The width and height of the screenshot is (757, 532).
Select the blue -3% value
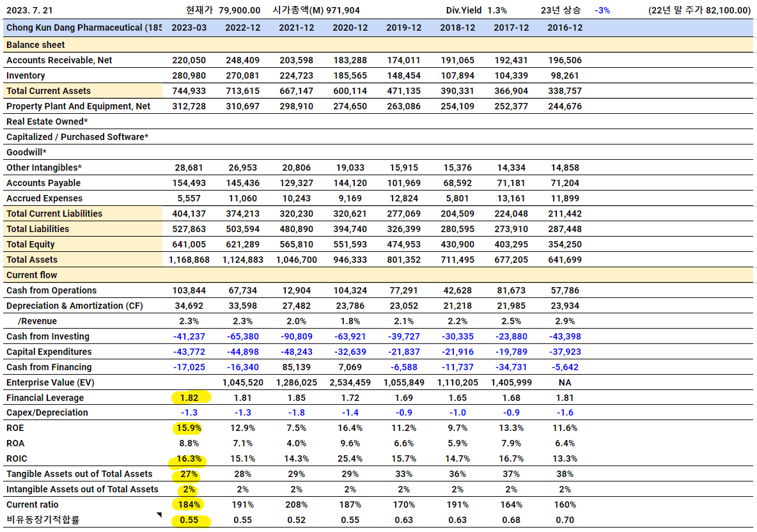[x=602, y=10]
